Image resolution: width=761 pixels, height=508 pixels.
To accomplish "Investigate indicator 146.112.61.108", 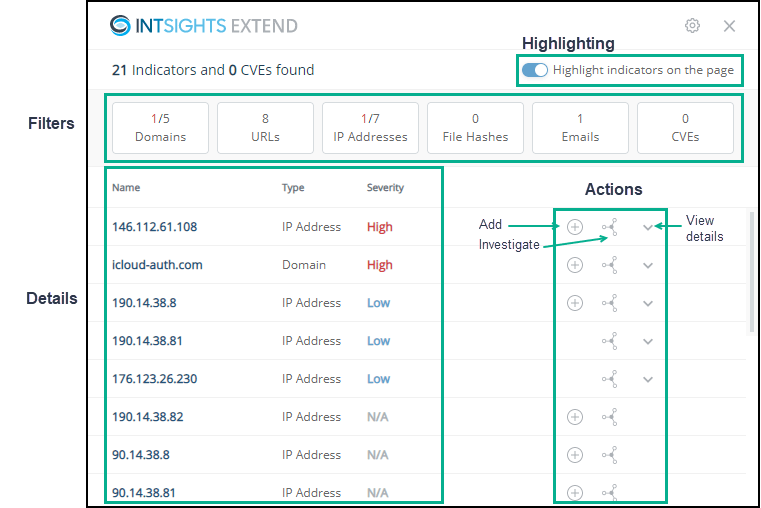I will point(610,227).
